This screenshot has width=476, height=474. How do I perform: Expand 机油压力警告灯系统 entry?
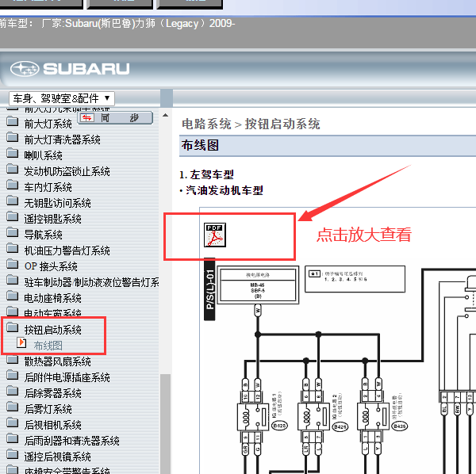click(x=67, y=250)
